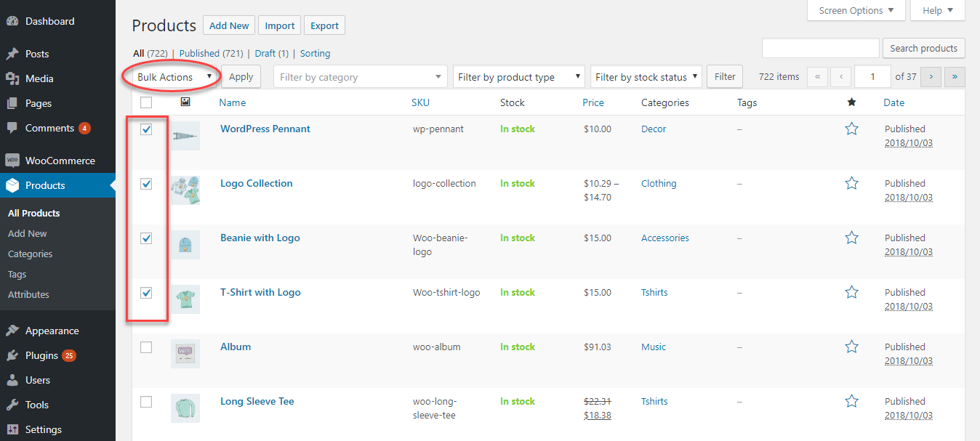
Task: Open All Products submenu item
Action: tap(34, 213)
